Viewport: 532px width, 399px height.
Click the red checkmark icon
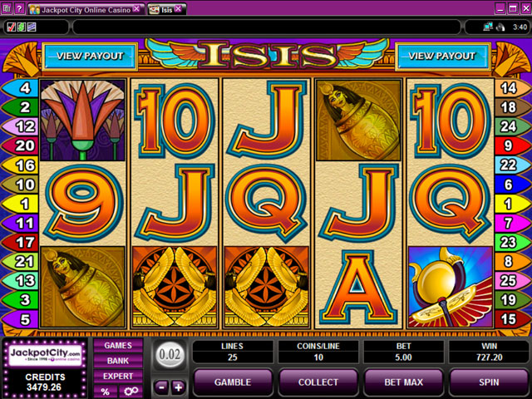coord(11,27)
